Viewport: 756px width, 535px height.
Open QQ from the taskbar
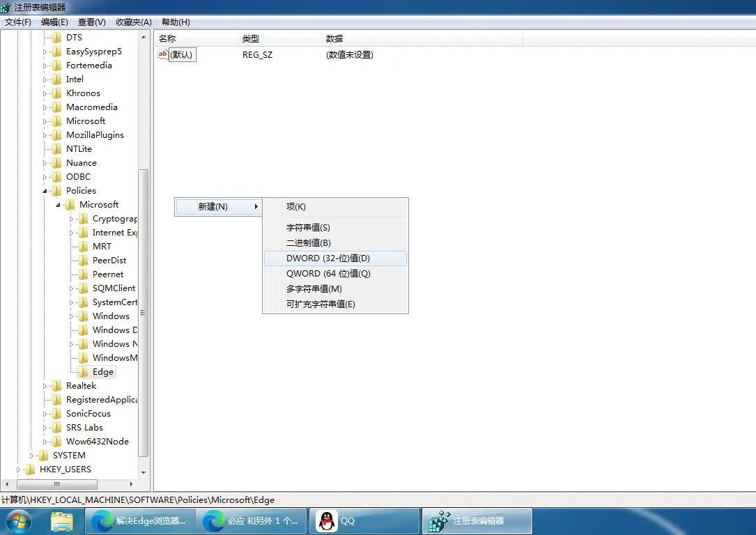click(362, 520)
